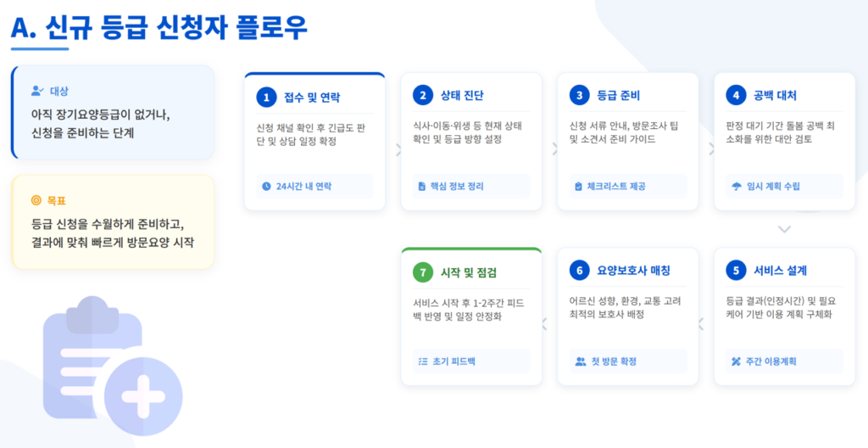Screen dimensions: 868x448
Task: Click the down chevron below 공백 대처 card
Action: [784, 228]
